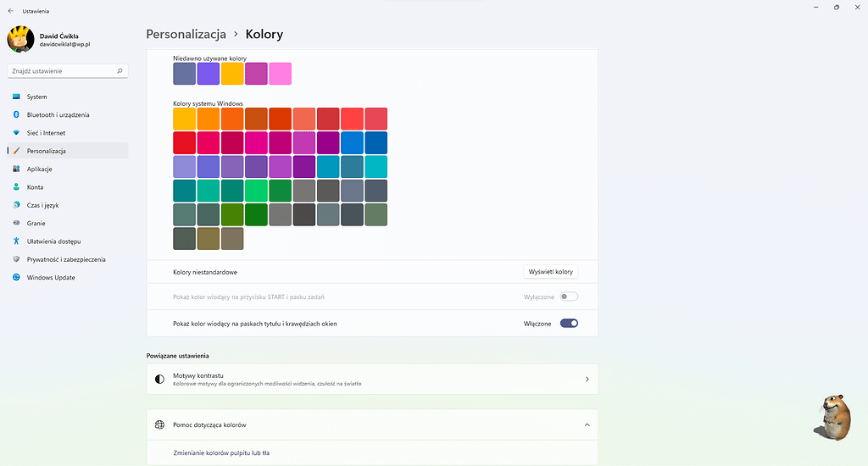
Task: Open Zmienianie kolorów pulpitu lub tła link
Action: 220,453
